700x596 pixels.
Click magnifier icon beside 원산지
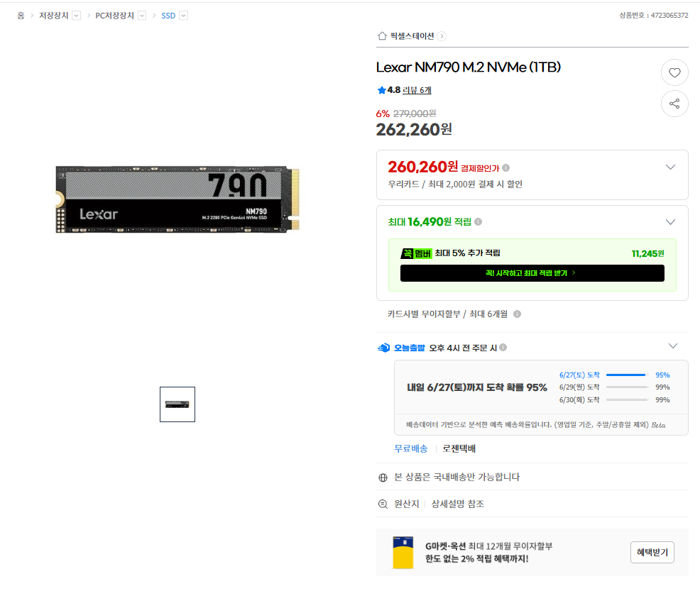[x=383, y=504]
